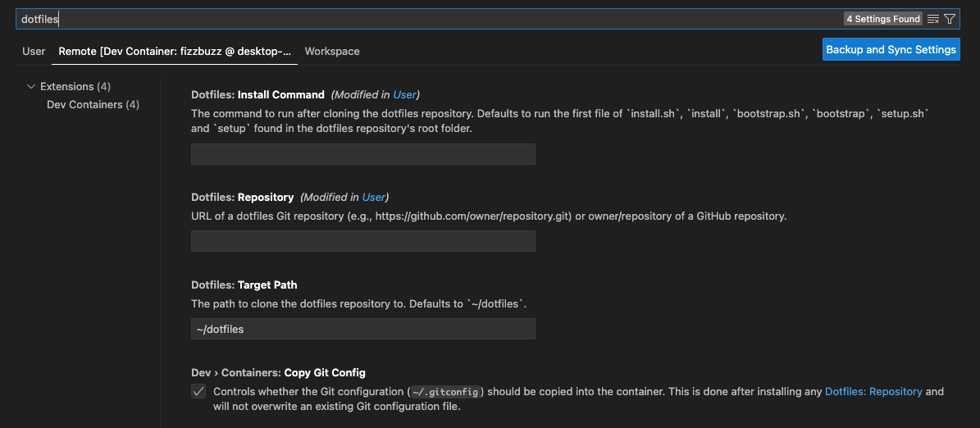980x428 pixels.
Task: Select the Dotfiles: Install Command setting title
Action: tap(258, 94)
